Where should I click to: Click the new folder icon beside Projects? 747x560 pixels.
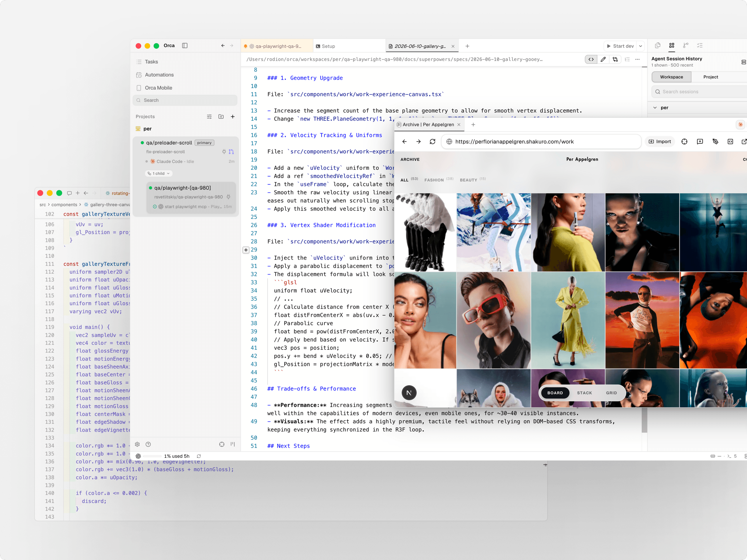pos(221,116)
